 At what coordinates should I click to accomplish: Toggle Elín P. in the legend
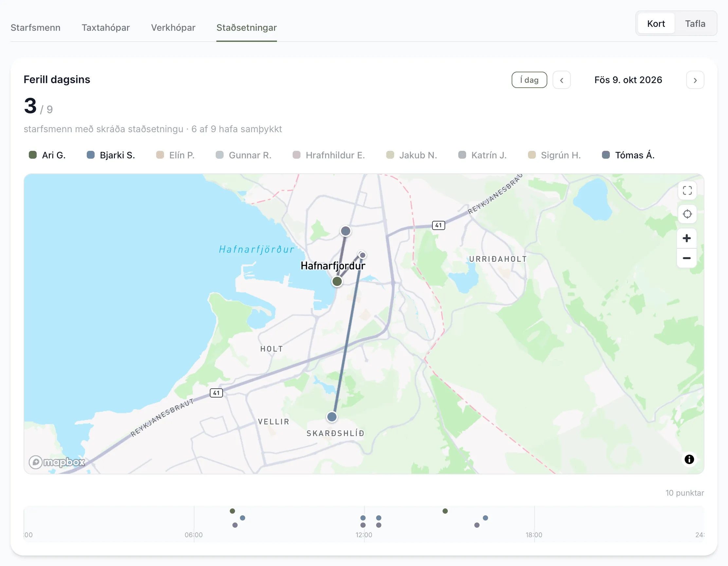click(x=175, y=155)
